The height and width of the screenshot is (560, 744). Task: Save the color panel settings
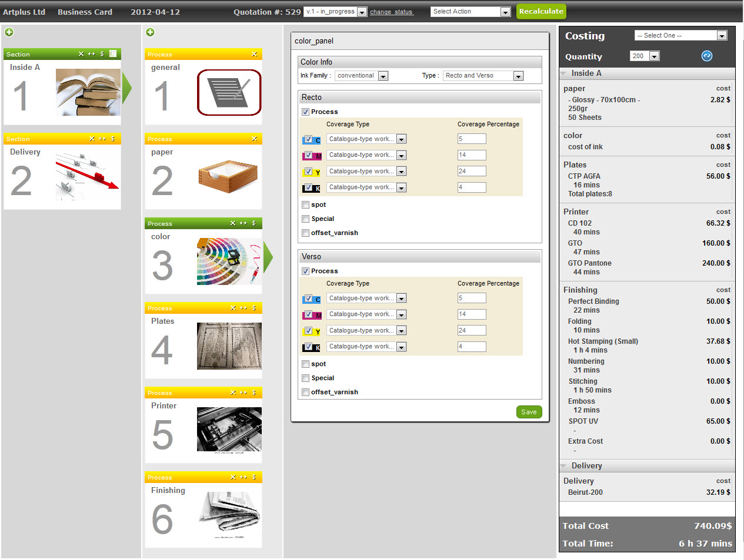(529, 412)
